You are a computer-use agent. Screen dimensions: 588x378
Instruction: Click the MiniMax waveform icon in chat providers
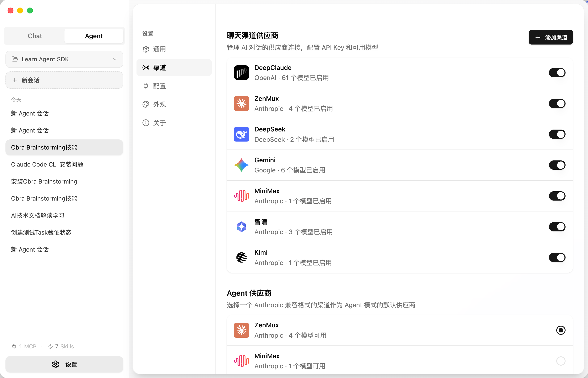coord(241,196)
